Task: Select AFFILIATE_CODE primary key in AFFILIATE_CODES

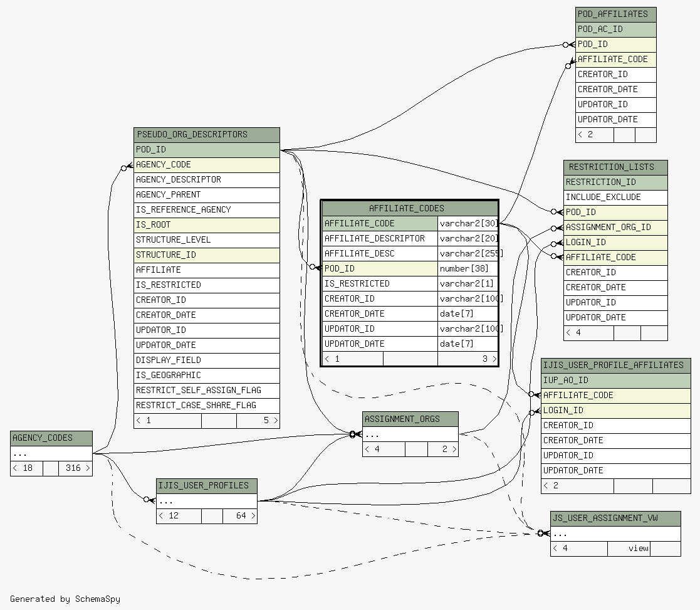Action: (x=380, y=224)
